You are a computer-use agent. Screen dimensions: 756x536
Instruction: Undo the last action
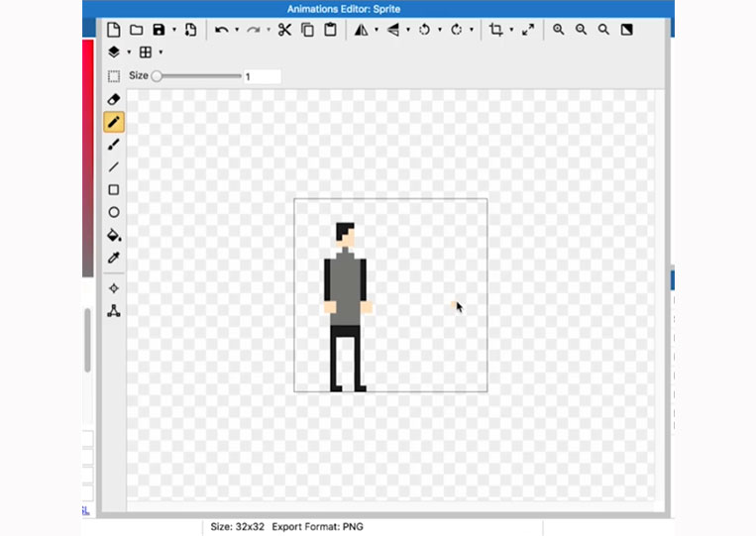click(x=221, y=30)
